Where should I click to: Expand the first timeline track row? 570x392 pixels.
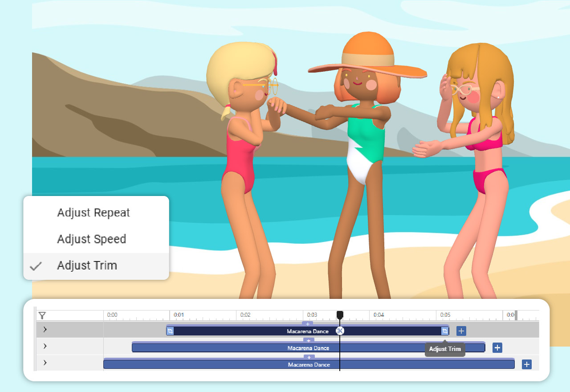click(x=45, y=330)
